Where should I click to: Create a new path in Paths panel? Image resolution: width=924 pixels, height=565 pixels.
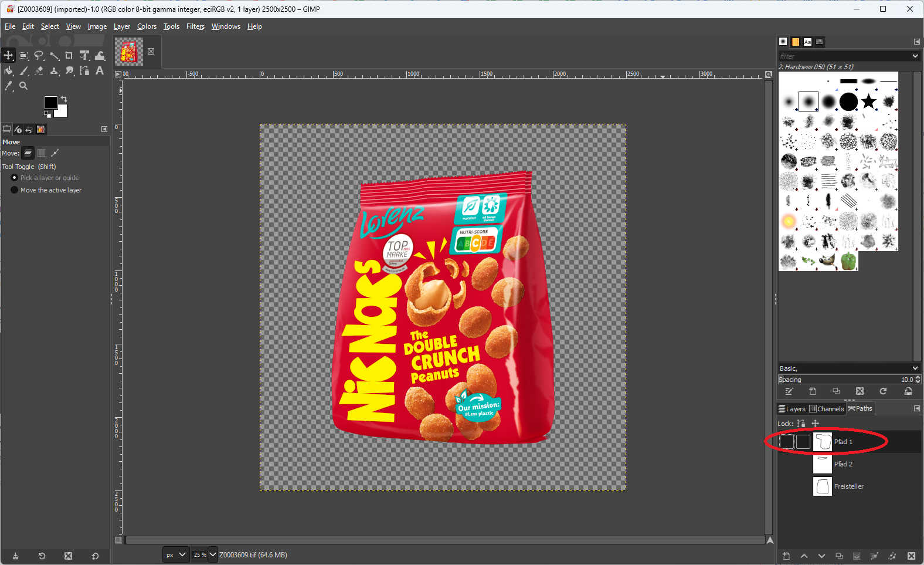pyautogui.click(x=786, y=556)
